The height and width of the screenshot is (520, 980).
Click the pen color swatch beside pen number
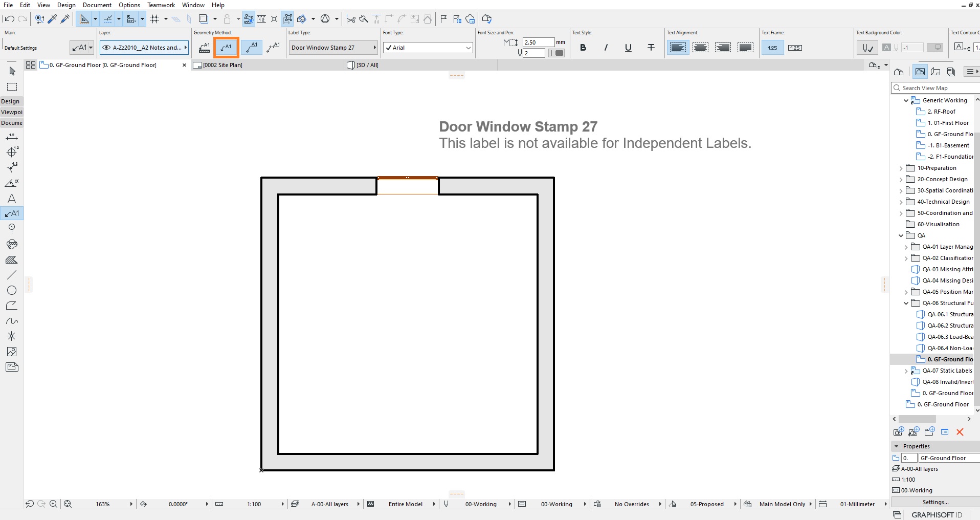tap(556, 53)
